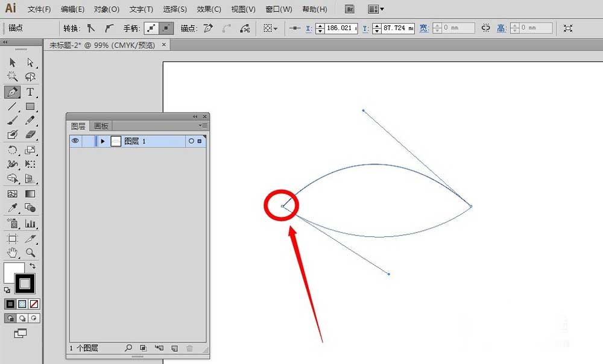
Task: Select the Blend tool
Action: (x=30, y=208)
